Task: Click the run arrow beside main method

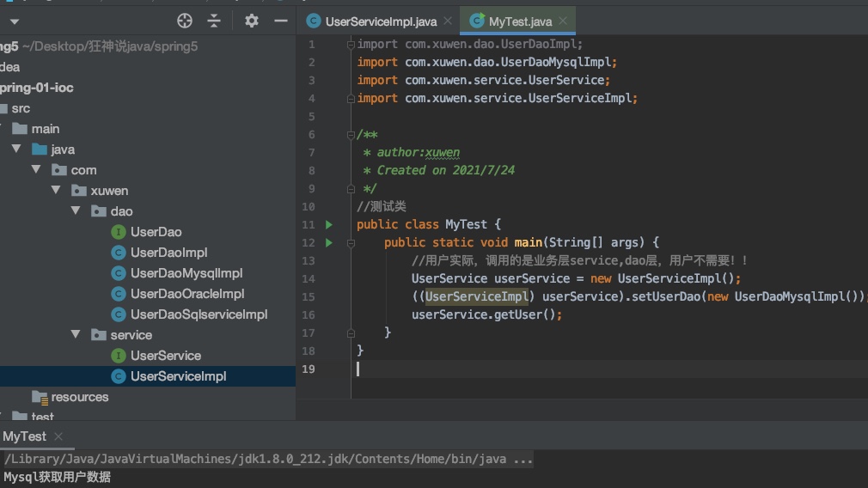Action: [x=328, y=242]
